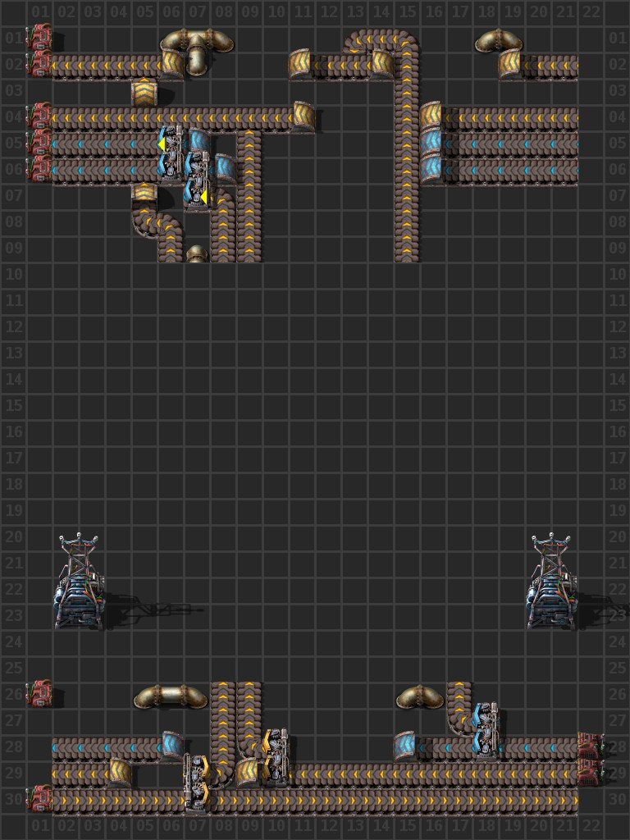Select red loader at column 22 row 28

point(591,746)
